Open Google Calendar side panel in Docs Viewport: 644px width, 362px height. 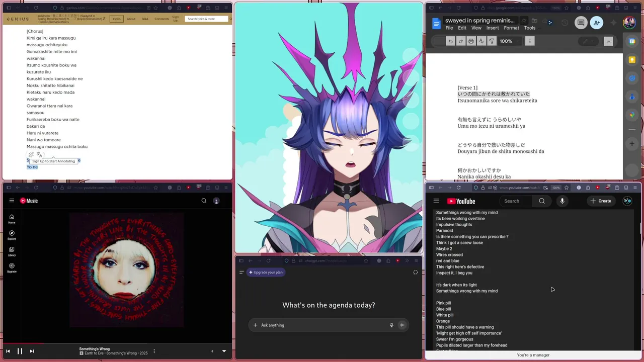pos(632,41)
